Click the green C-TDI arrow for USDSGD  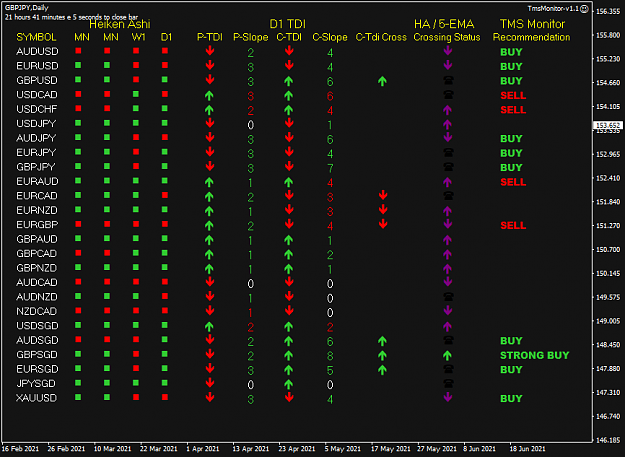point(289,327)
